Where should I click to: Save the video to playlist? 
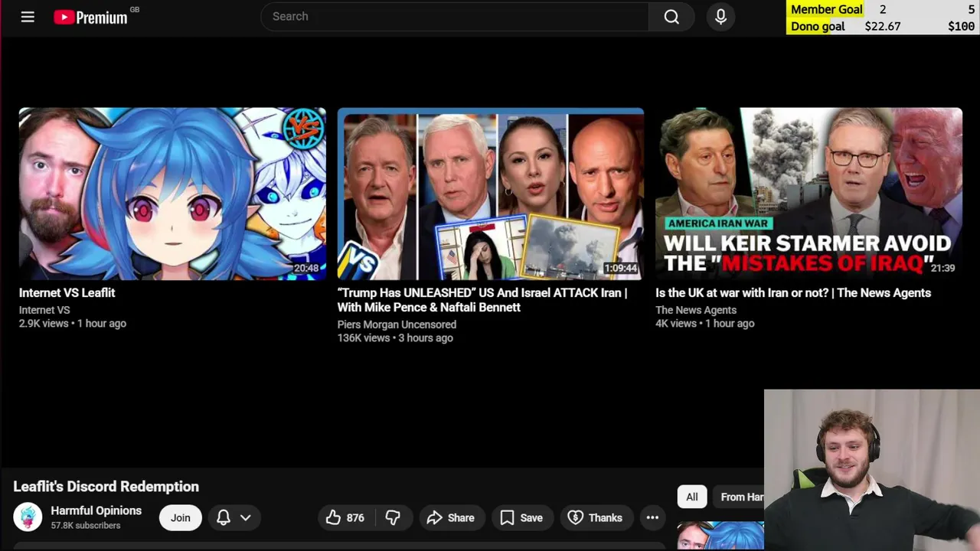[x=521, y=518]
